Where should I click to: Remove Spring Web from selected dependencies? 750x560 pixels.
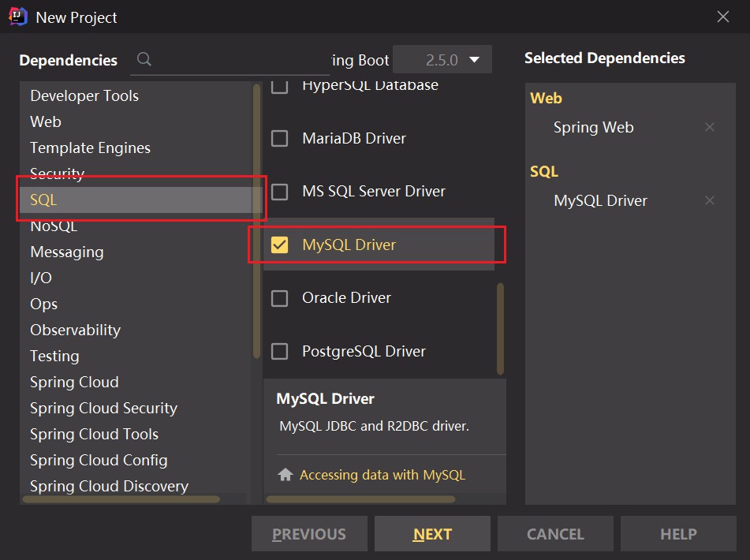pos(709,127)
